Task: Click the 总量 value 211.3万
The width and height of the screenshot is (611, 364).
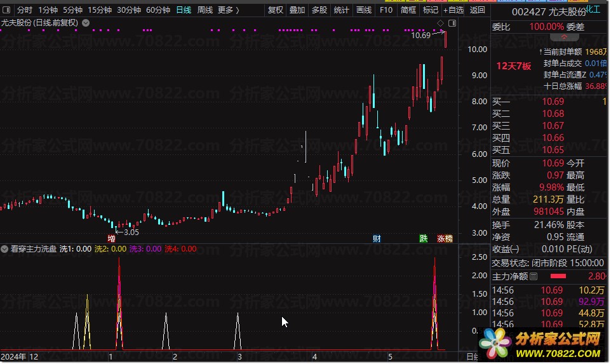Action: pos(548,199)
